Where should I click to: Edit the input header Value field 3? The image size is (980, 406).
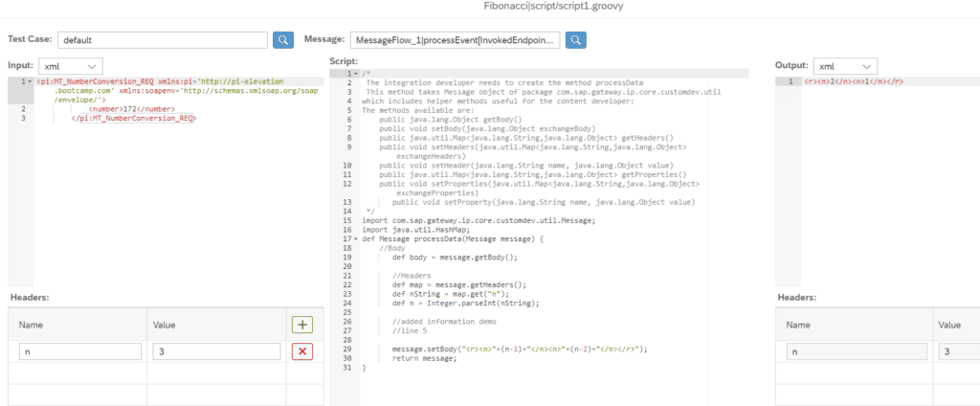tap(216, 351)
